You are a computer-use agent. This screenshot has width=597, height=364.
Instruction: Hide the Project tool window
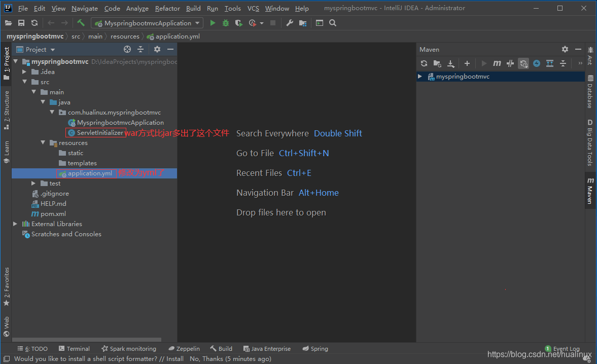pos(170,50)
